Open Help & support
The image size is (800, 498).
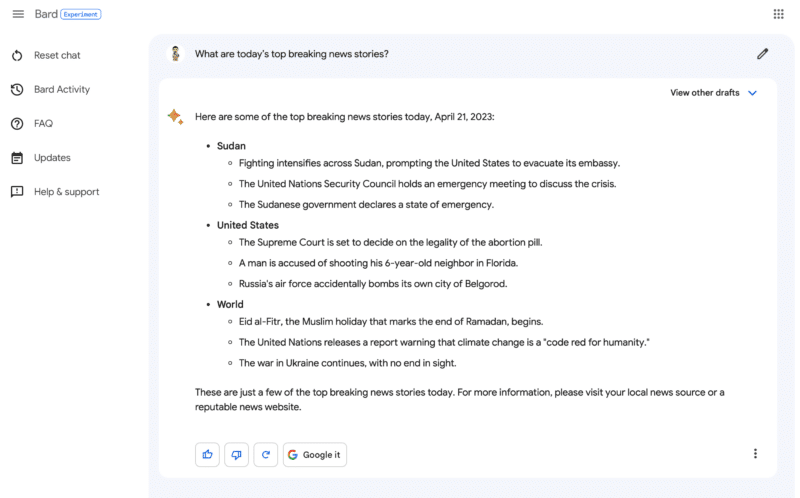[66, 191]
